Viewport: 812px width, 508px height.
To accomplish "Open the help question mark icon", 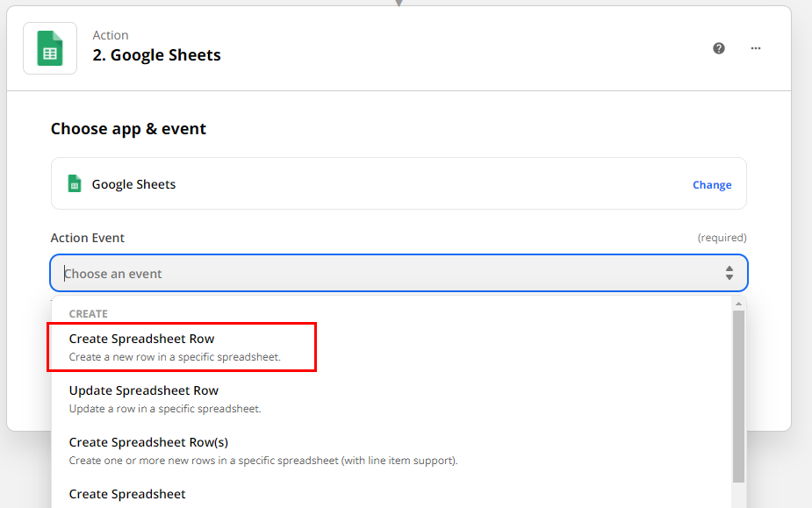I will 719,48.
